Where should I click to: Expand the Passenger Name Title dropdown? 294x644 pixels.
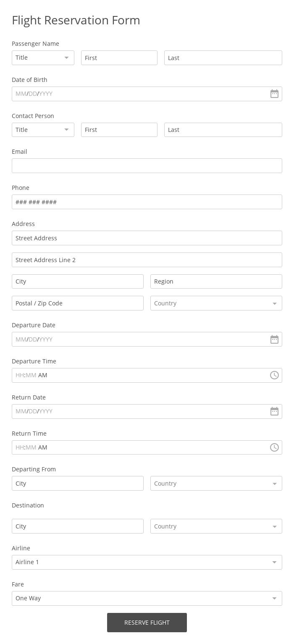43,58
